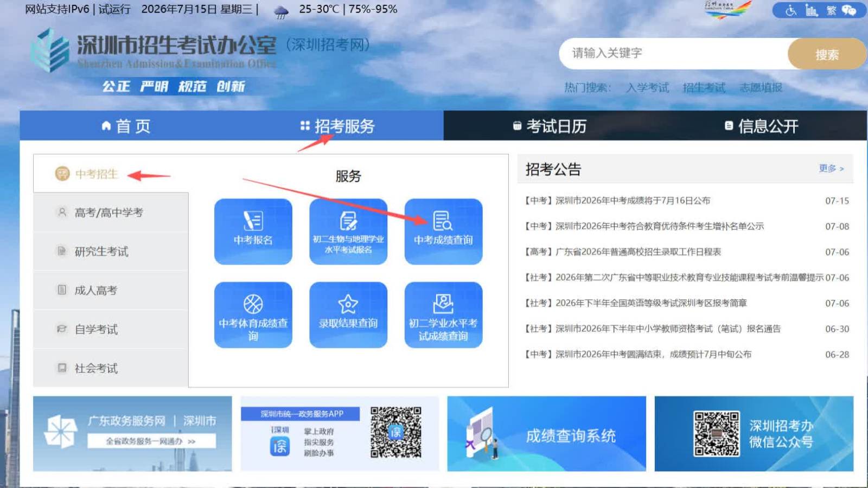This screenshot has height=488, width=868.
Task: Open the data statistics chart icon
Action: [811, 10]
